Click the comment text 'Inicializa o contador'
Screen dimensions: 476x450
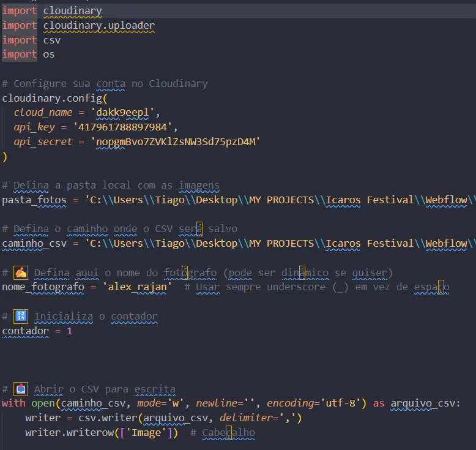tap(96, 317)
